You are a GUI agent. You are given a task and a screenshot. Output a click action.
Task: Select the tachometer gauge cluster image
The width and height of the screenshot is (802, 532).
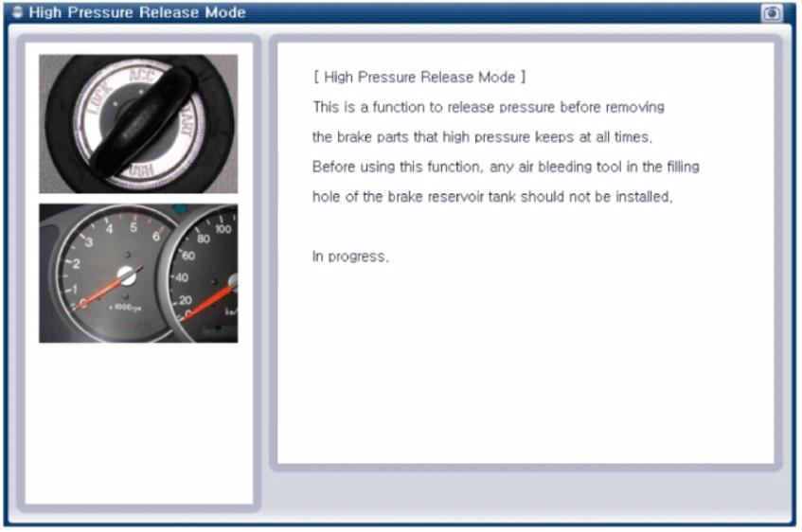138,274
